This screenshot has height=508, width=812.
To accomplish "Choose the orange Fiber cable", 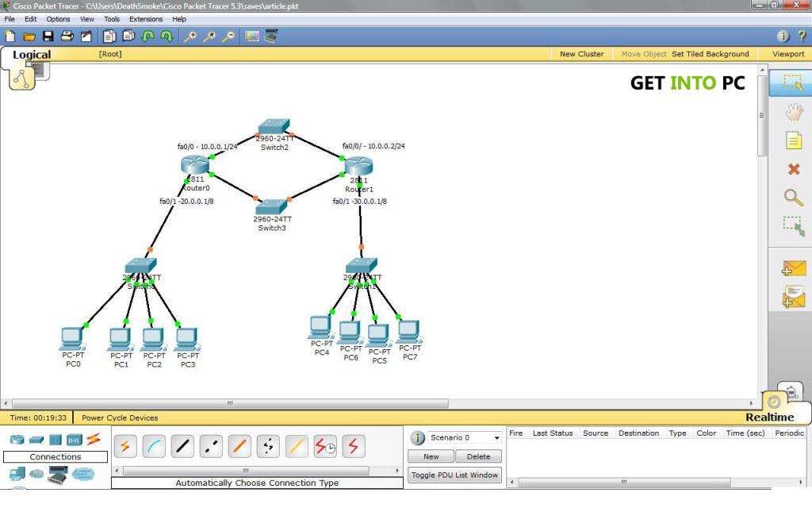I will click(239, 446).
